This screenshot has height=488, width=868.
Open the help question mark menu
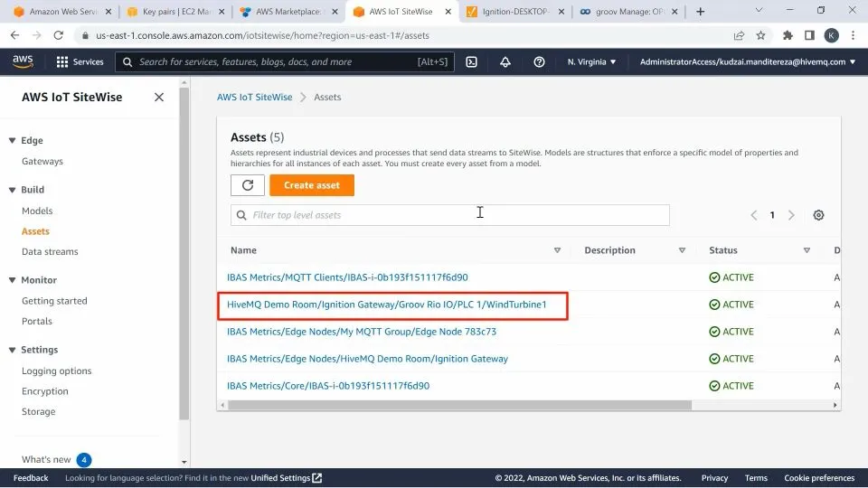click(539, 62)
